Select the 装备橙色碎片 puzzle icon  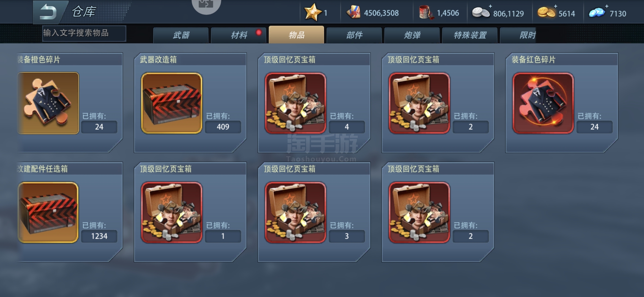tap(48, 103)
